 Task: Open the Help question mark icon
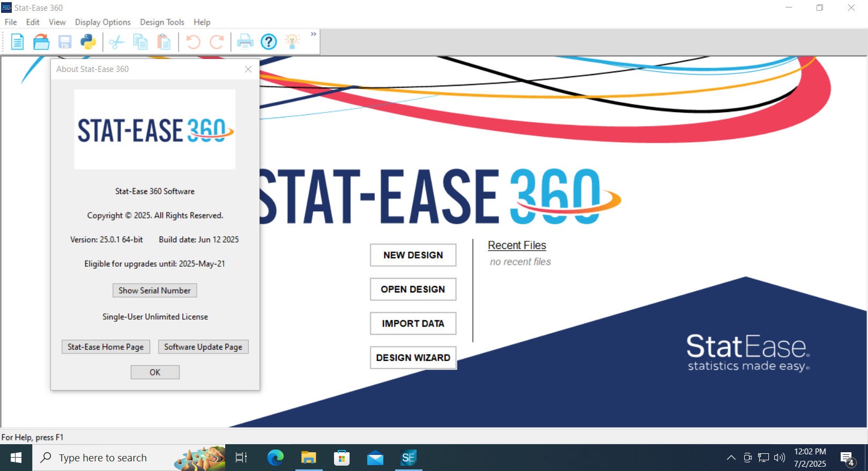click(x=269, y=41)
